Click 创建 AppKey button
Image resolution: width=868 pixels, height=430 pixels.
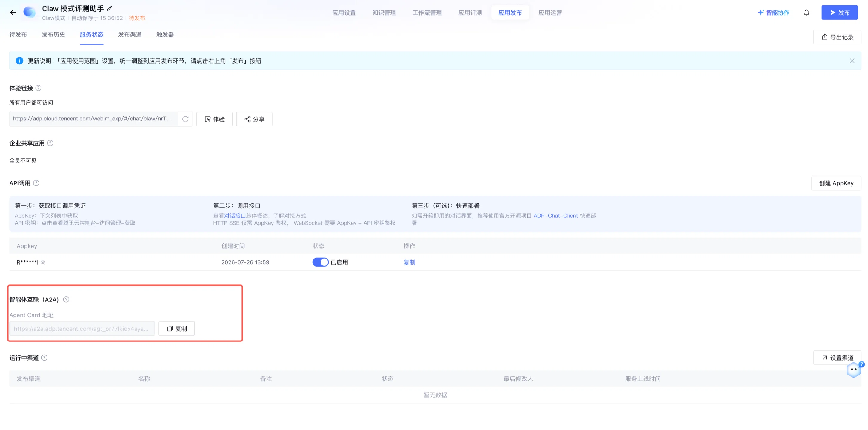click(836, 183)
